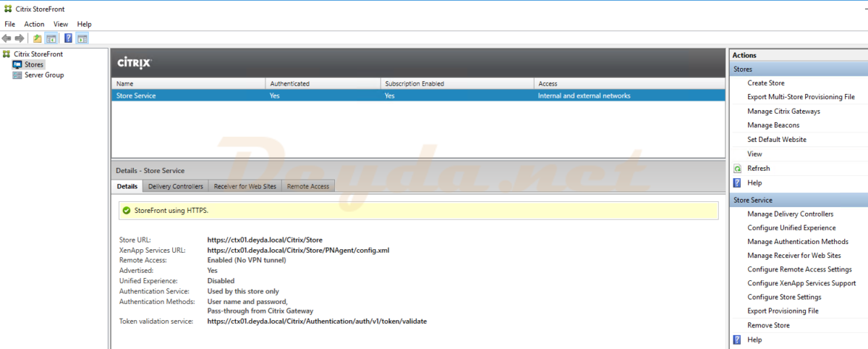Click the Back arrow toolbar icon
This screenshot has width=868, height=349.
7,38
